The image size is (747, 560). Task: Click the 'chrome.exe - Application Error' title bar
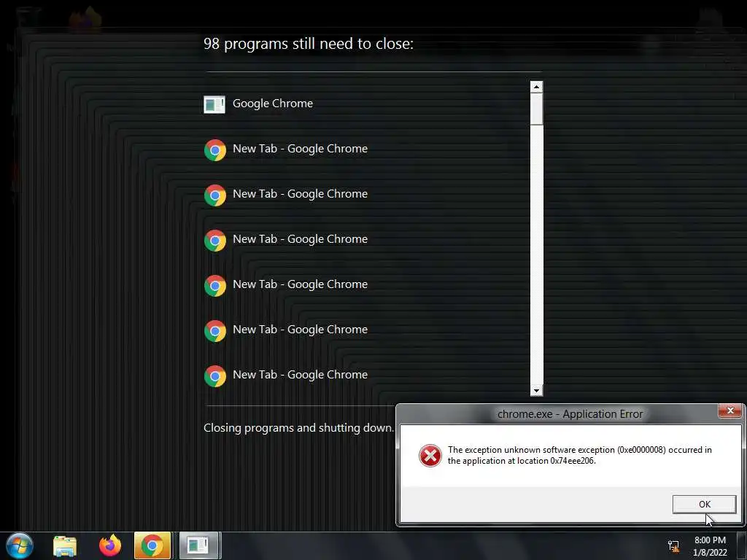coord(570,414)
